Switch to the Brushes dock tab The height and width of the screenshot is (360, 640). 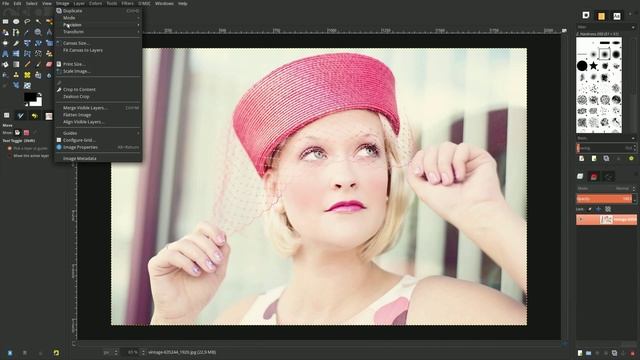tap(586, 16)
